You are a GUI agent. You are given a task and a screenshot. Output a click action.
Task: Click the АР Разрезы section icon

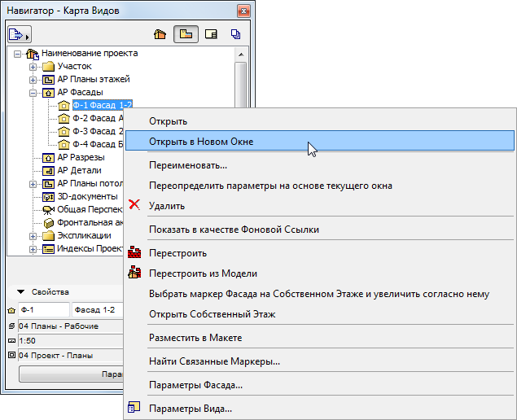point(48,158)
